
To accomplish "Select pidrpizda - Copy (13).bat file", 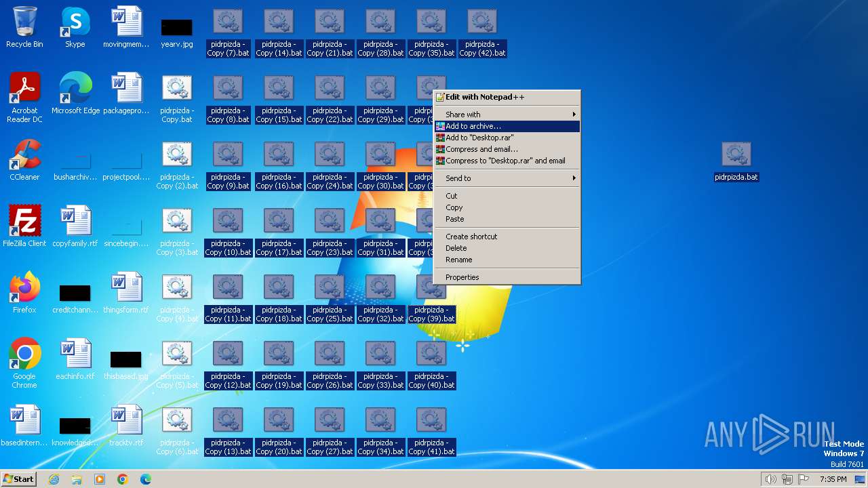I will 228,431.
